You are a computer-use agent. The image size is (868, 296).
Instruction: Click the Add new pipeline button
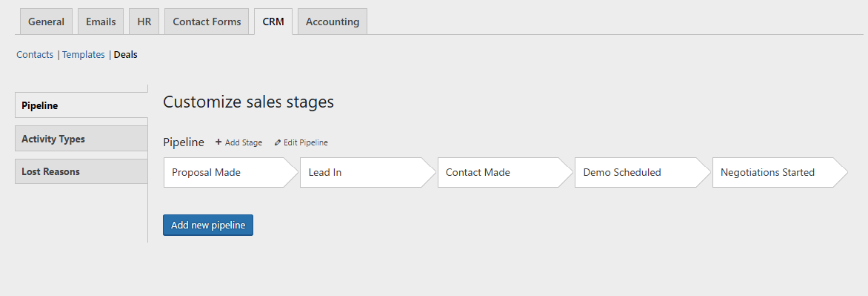point(208,225)
